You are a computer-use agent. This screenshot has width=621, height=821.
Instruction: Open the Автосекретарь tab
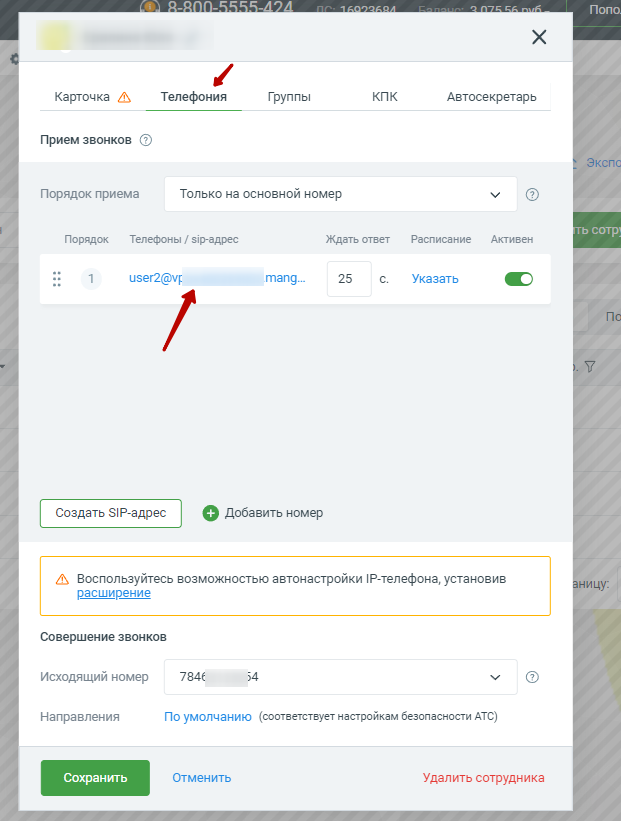point(491,97)
